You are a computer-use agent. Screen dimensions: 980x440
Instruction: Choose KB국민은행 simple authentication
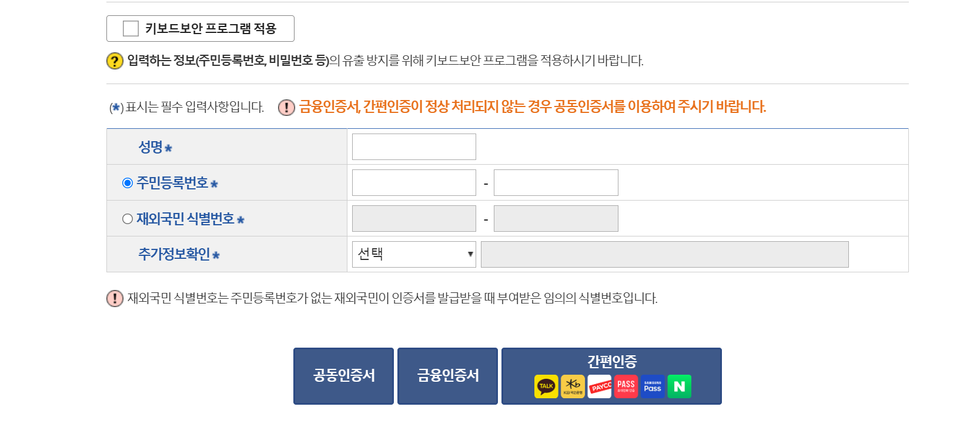(573, 386)
